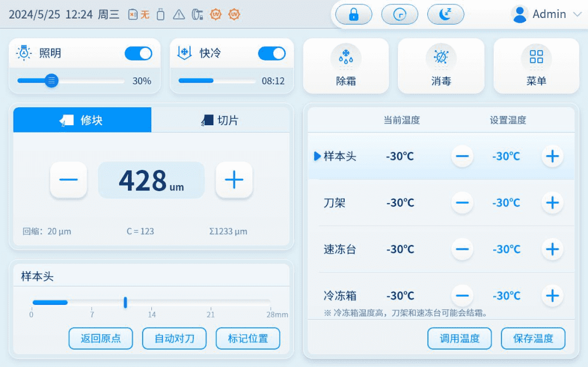Decrease the 刀架 set temperature with minus
Screen dimensions: 588x367
tap(462, 203)
